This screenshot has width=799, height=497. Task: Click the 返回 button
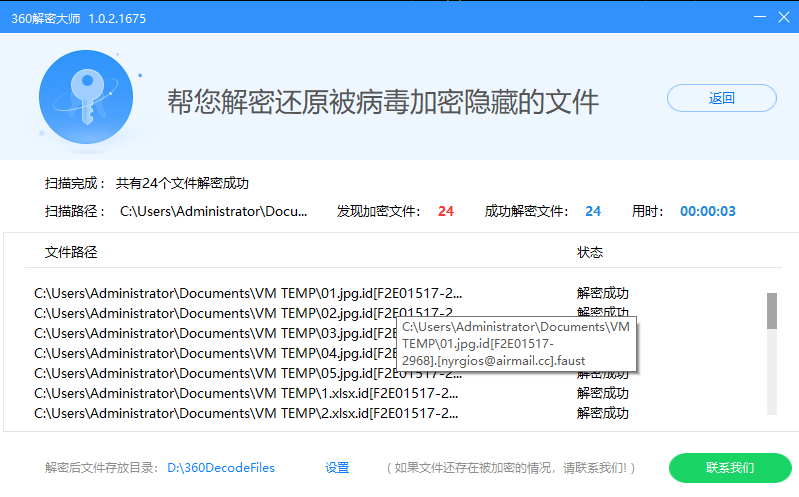721,98
